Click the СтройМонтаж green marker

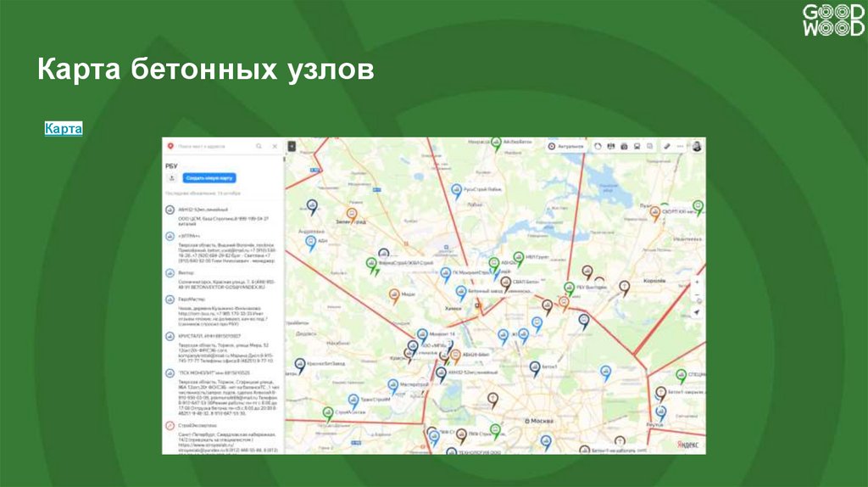(x=328, y=414)
